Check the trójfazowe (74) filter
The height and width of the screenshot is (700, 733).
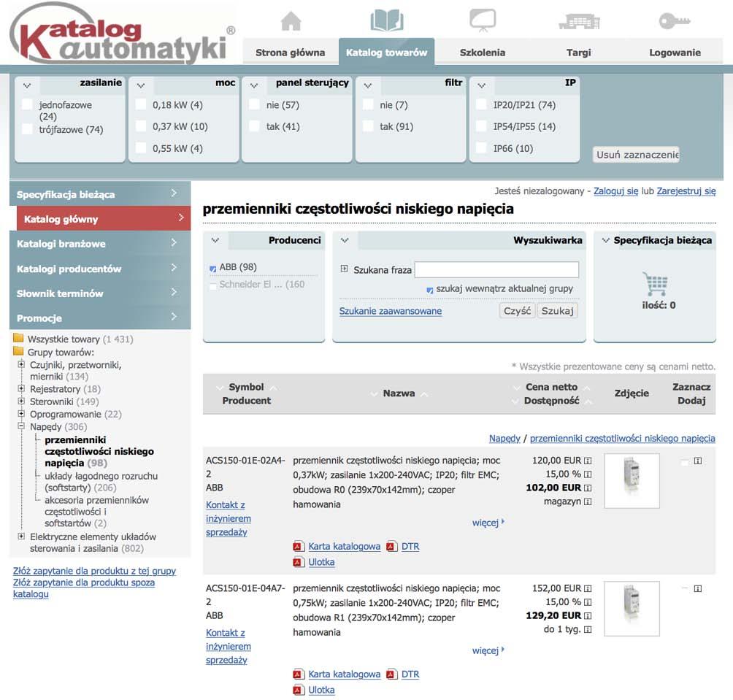[x=28, y=129]
